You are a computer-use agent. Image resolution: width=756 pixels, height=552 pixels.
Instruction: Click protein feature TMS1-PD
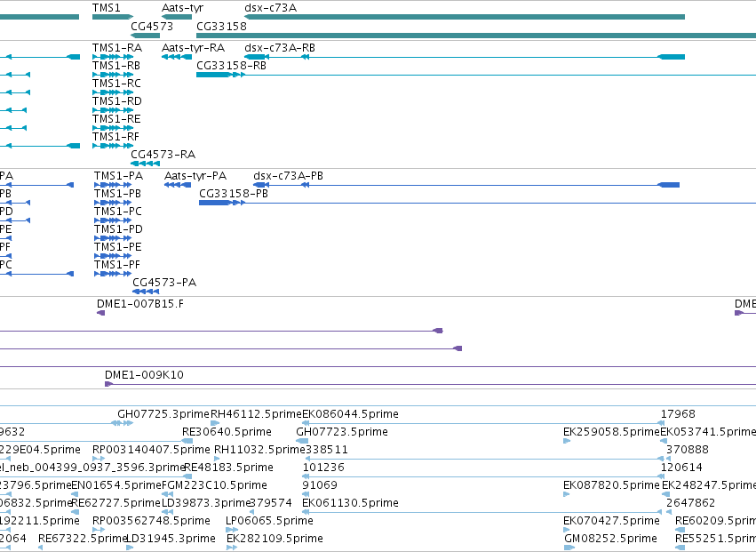[113, 239]
